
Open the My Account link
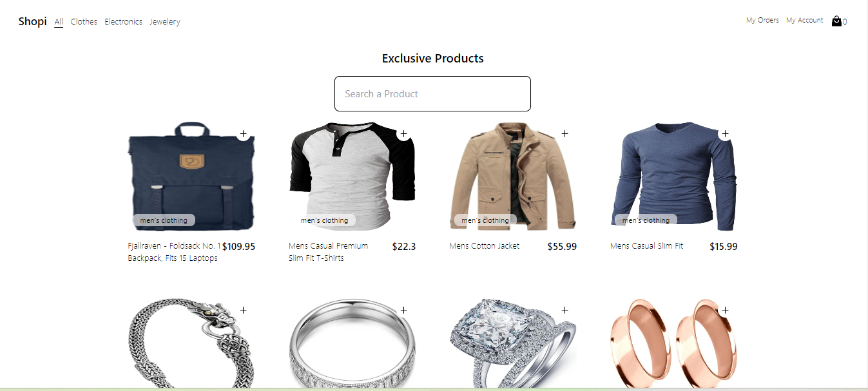(x=804, y=21)
